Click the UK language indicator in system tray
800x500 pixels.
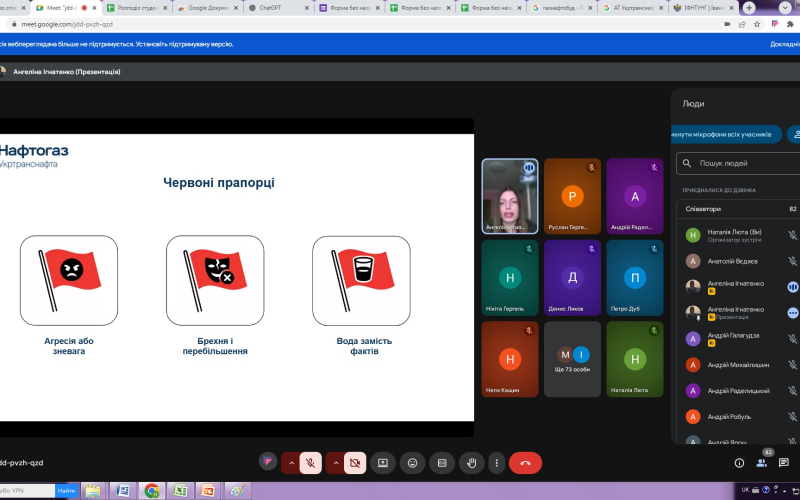(745, 490)
